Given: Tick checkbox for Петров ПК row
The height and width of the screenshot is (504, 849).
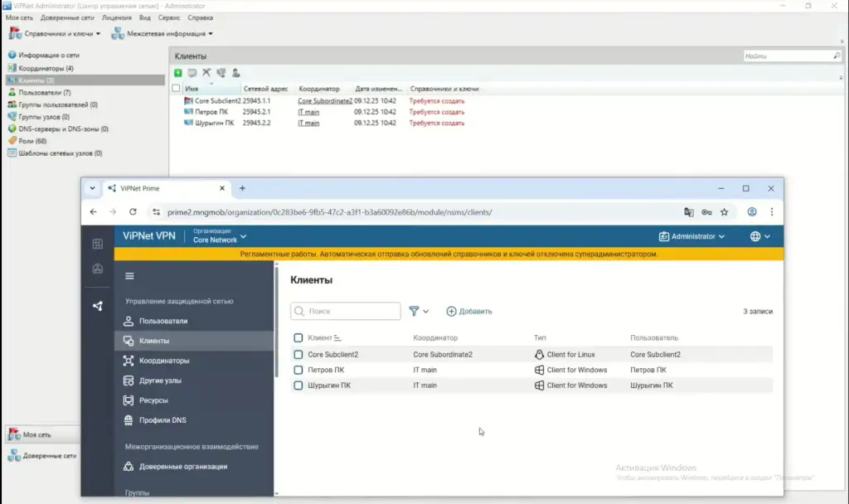Looking at the screenshot, I should tap(298, 371).
